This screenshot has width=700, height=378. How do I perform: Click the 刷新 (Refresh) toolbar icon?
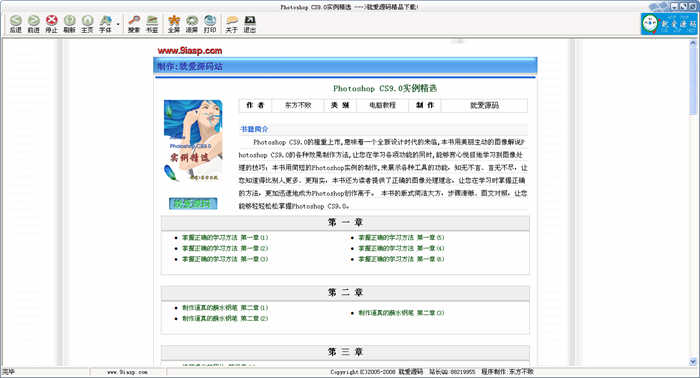coord(70,24)
